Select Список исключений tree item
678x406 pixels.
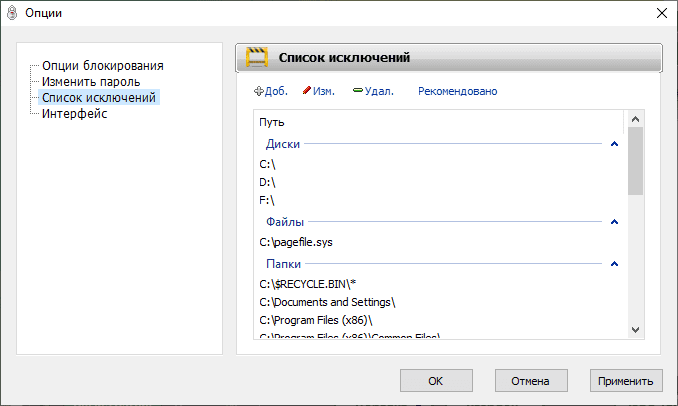point(98,98)
